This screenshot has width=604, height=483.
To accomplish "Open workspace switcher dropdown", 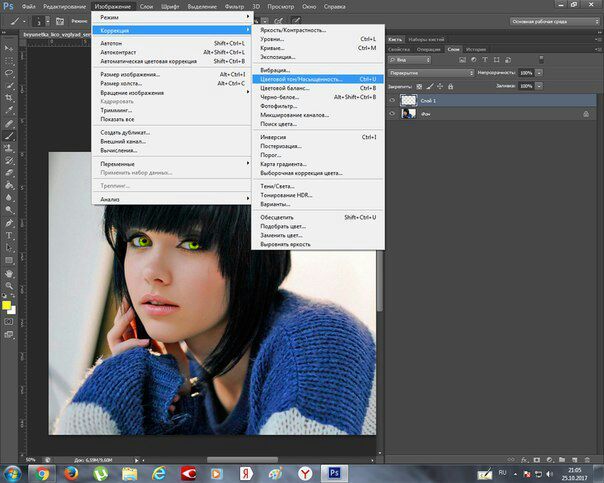I will point(555,22).
